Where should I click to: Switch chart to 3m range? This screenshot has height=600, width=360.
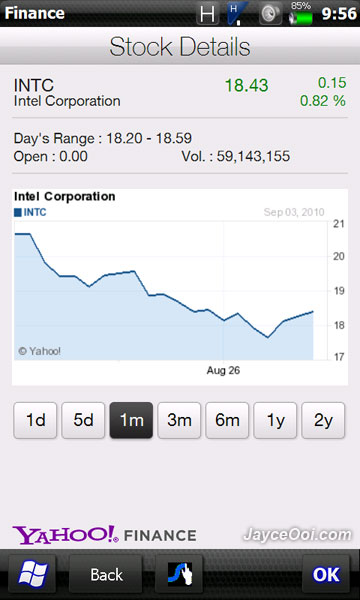pos(179,420)
